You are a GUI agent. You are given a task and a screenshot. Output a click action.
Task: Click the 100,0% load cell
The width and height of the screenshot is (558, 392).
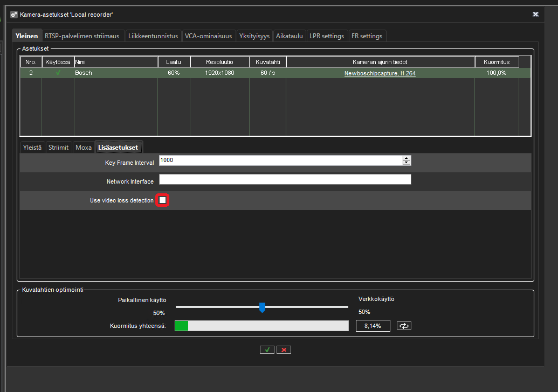pyautogui.click(x=497, y=73)
